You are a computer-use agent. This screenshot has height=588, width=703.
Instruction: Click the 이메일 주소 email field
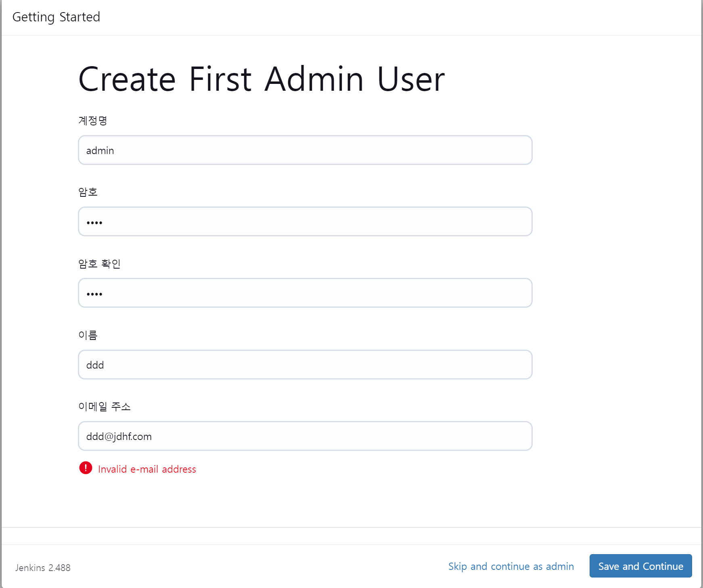coord(305,436)
